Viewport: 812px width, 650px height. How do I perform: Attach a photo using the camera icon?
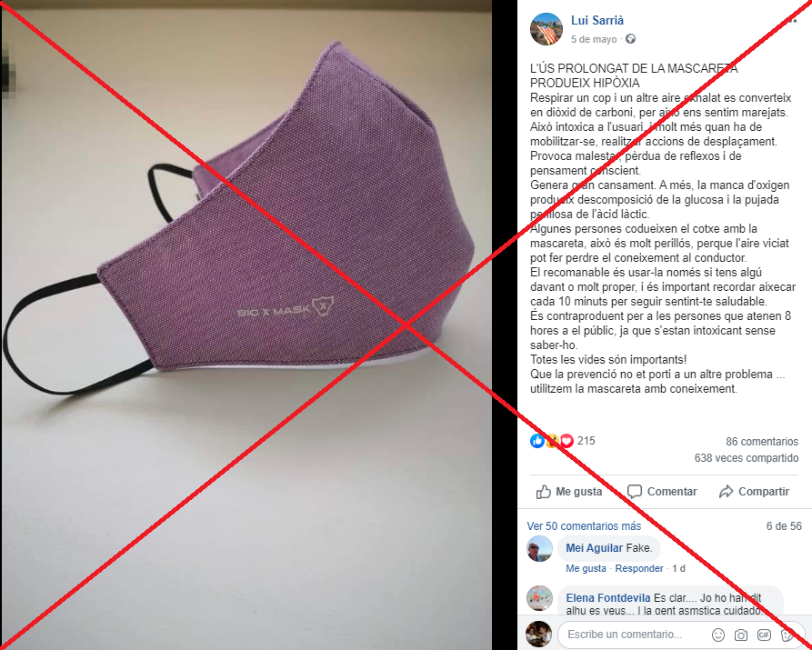click(741, 635)
